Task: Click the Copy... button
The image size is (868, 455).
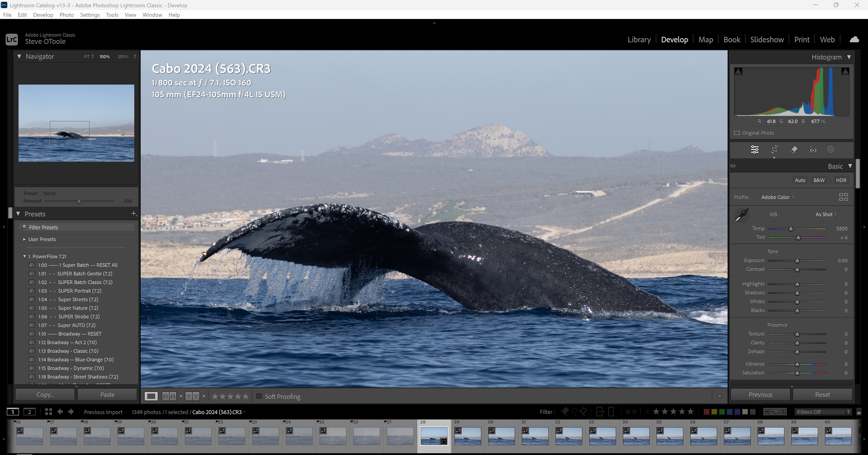Action: tap(45, 394)
